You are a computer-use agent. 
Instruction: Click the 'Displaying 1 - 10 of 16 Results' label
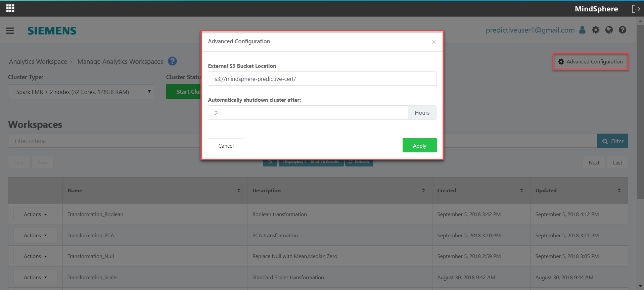click(311, 162)
